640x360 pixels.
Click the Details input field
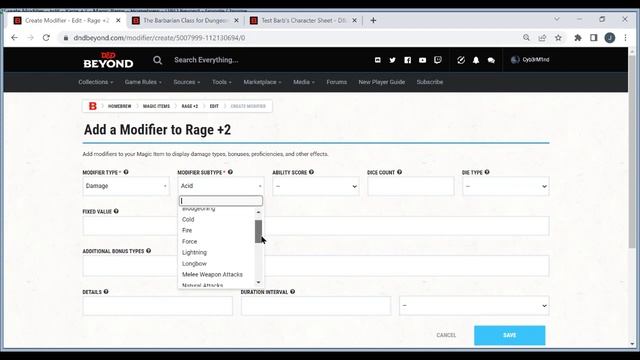[158, 306]
